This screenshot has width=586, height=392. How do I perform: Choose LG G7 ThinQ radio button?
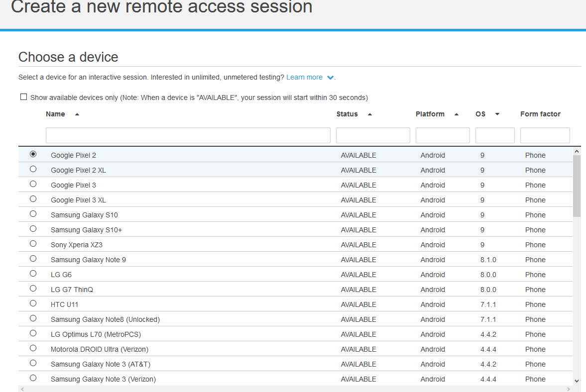tap(33, 289)
